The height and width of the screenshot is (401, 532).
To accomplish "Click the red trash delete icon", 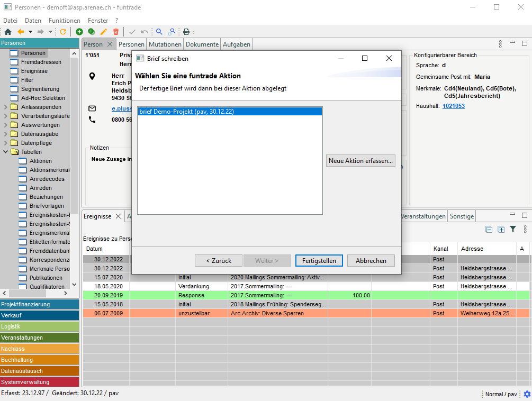I will [x=116, y=32].
